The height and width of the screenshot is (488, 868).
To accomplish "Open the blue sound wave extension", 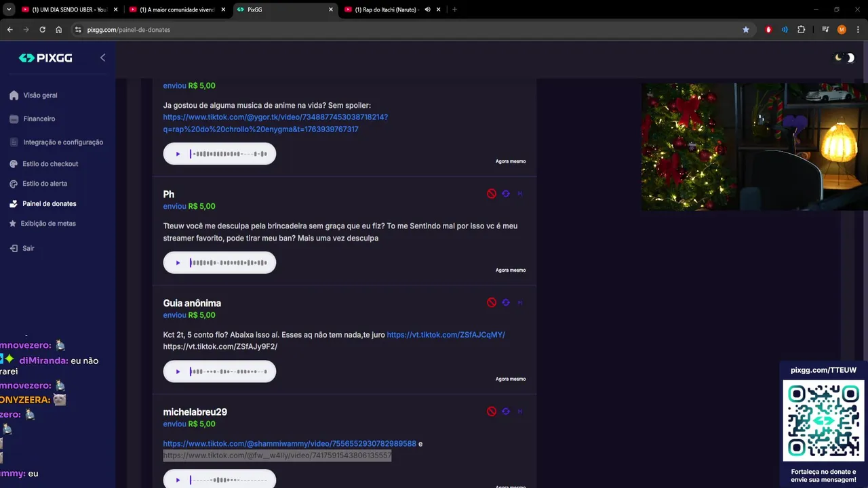I will [x=785, y=30].
